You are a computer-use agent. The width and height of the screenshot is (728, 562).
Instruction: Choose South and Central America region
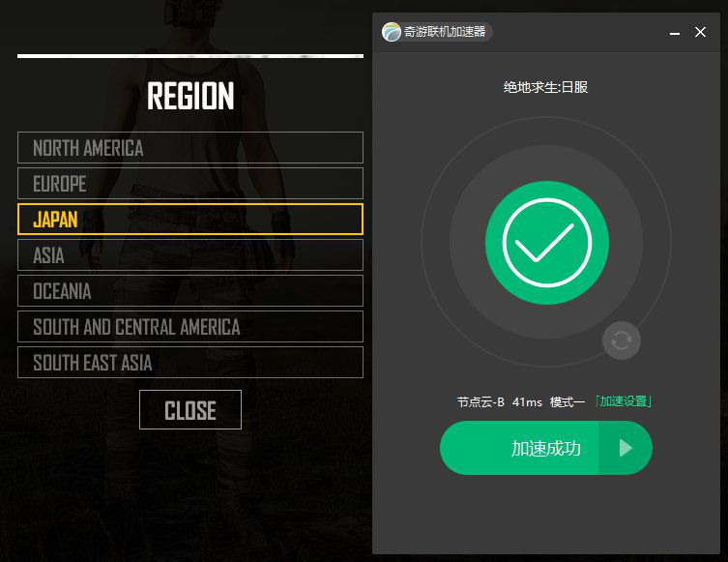point(190,327)
